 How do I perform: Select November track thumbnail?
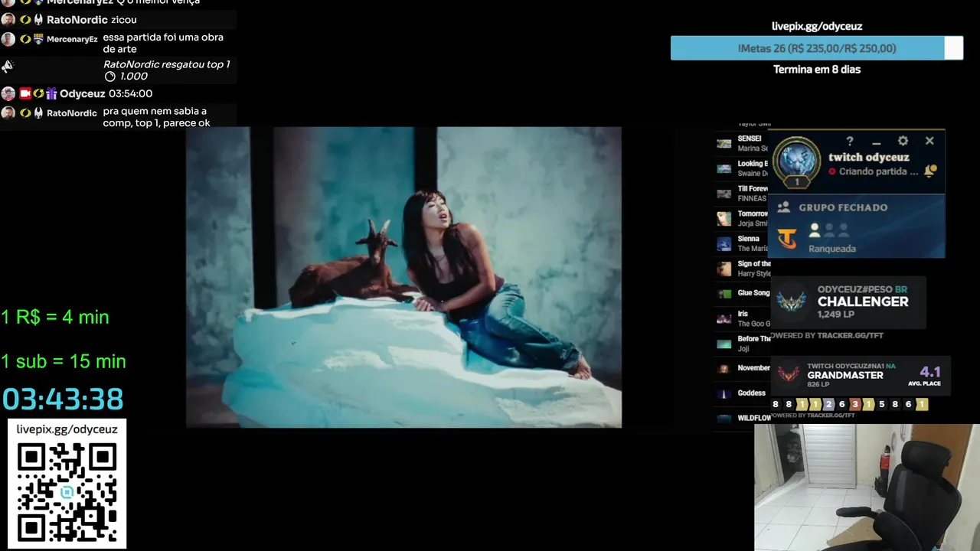point(724,369)
